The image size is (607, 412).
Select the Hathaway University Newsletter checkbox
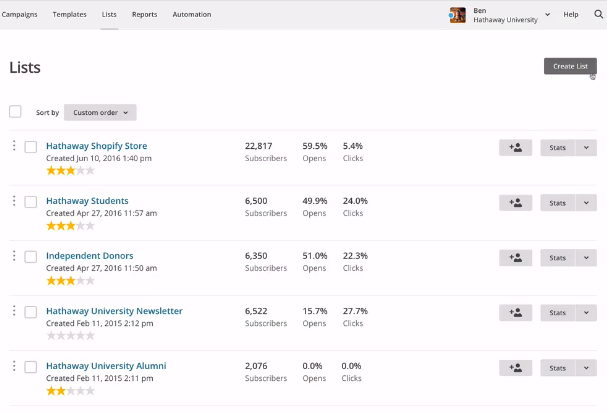(x=31, y=312)
